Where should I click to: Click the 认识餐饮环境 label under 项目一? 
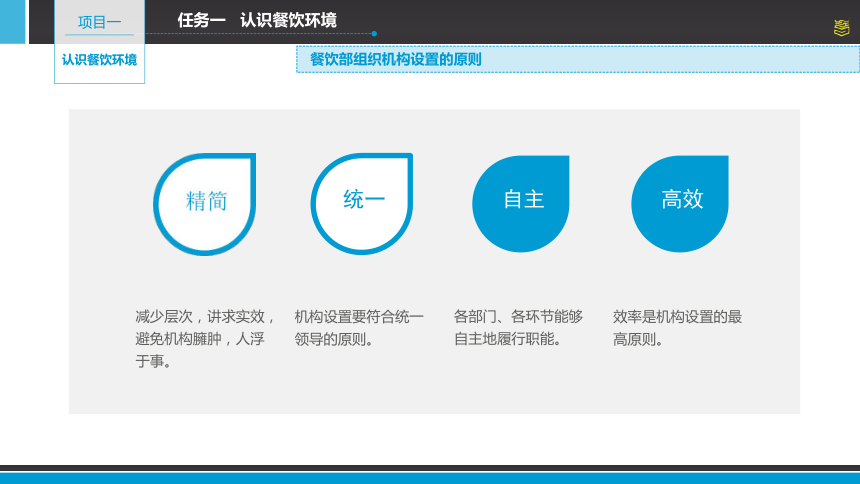pos(99,59)
